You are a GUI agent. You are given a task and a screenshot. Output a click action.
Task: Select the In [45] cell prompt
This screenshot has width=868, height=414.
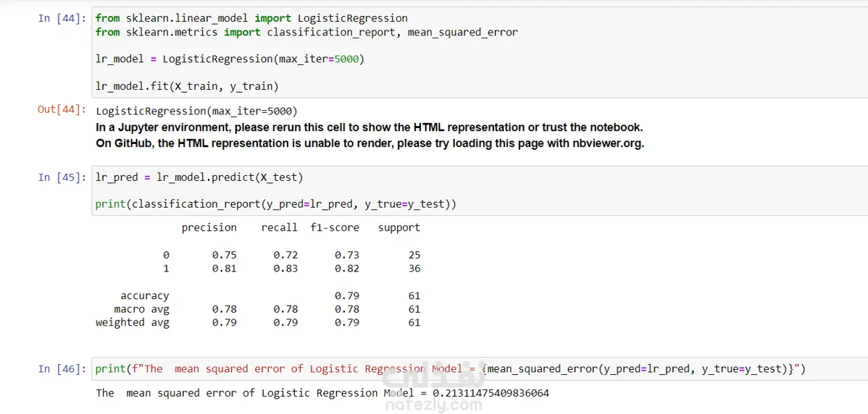point(62,177)
